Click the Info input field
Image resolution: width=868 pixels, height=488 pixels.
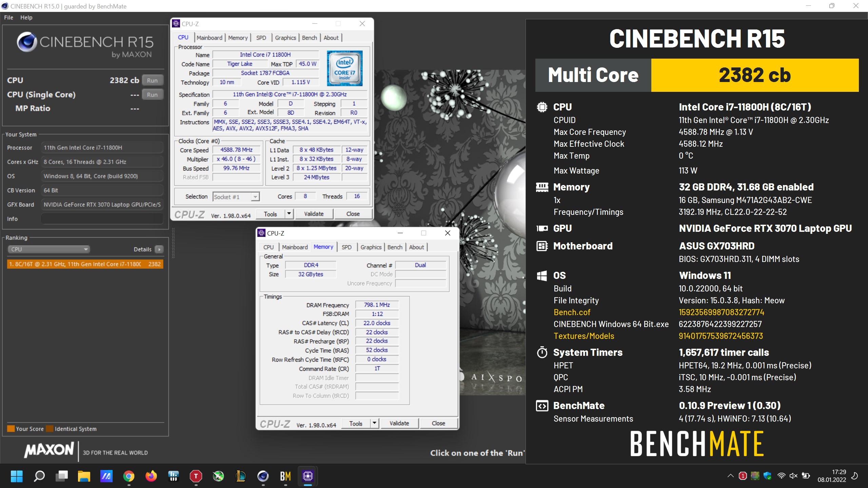click(102, 219)
